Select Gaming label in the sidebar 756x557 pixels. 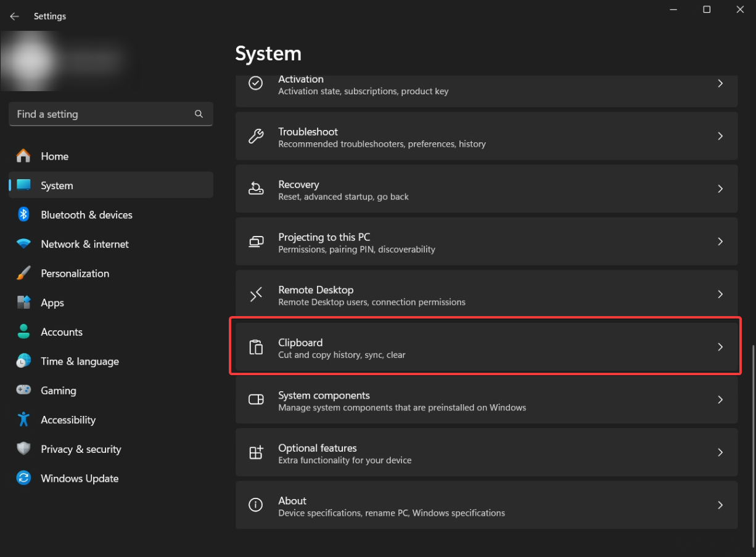tap(58, 391)
